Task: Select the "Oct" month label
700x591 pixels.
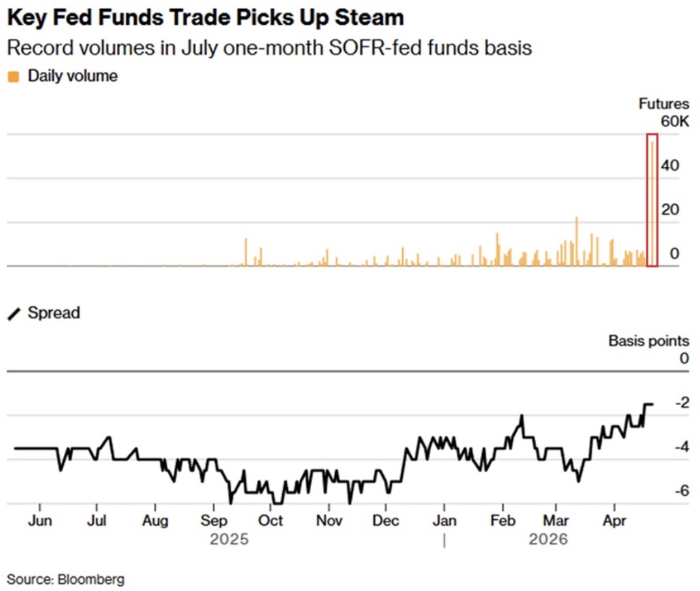Action: click(x=270, y=521)
